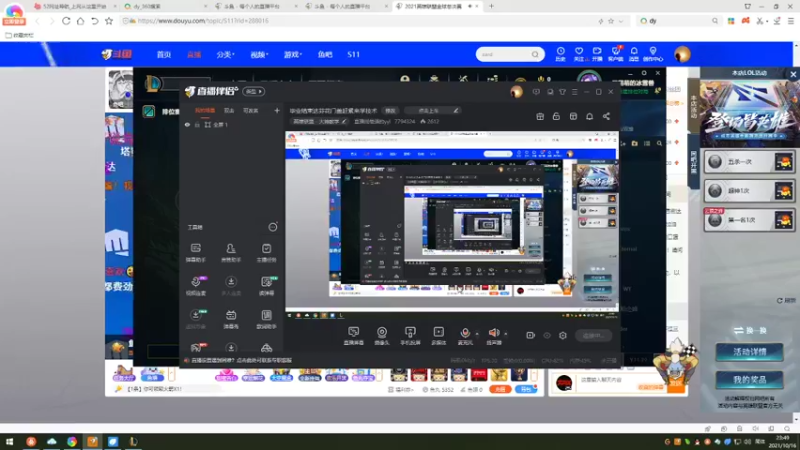This screenshot has width=800, height=450.
Task: Open the 弹幕秀 tool
Action: click(231, 319)
